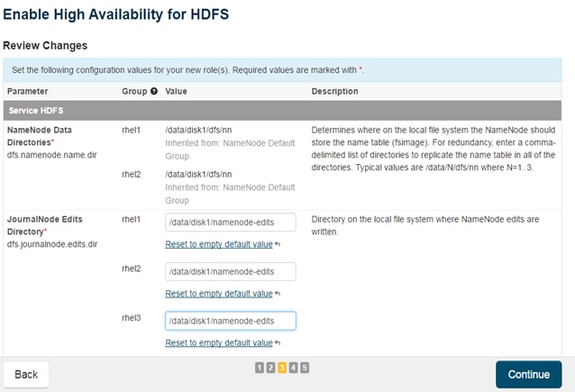The height and width of the screenshot is (392, 575).
Task: Jump to step 2 in the wizard pager
Action: (x=270, y=368)
